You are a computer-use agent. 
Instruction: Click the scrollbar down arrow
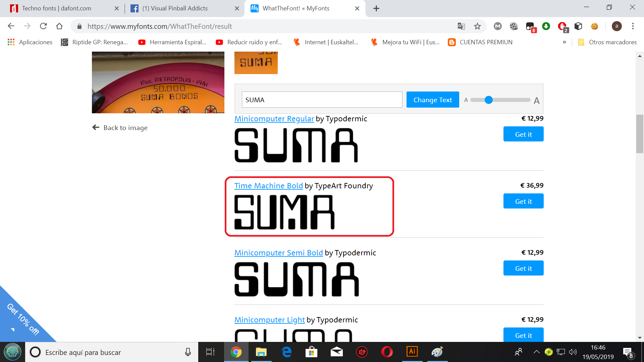[640, 338]
